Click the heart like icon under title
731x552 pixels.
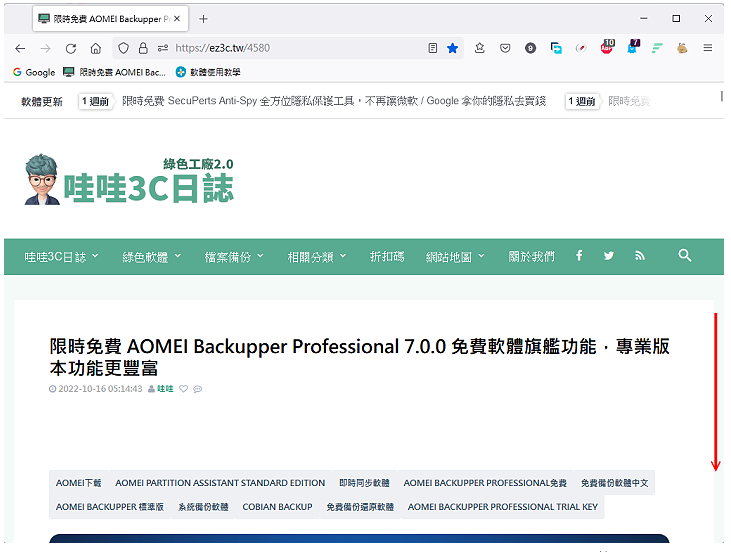[x=184, y=389]
